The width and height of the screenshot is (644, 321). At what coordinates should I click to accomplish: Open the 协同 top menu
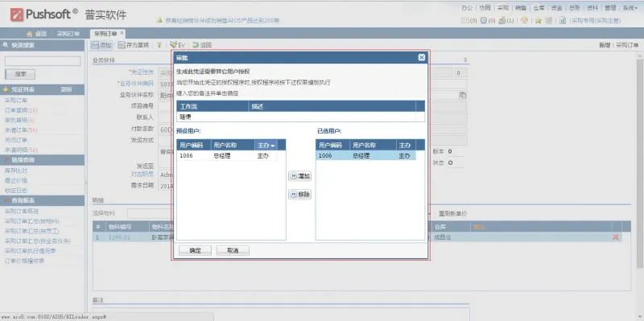click(x=485, y=8)
